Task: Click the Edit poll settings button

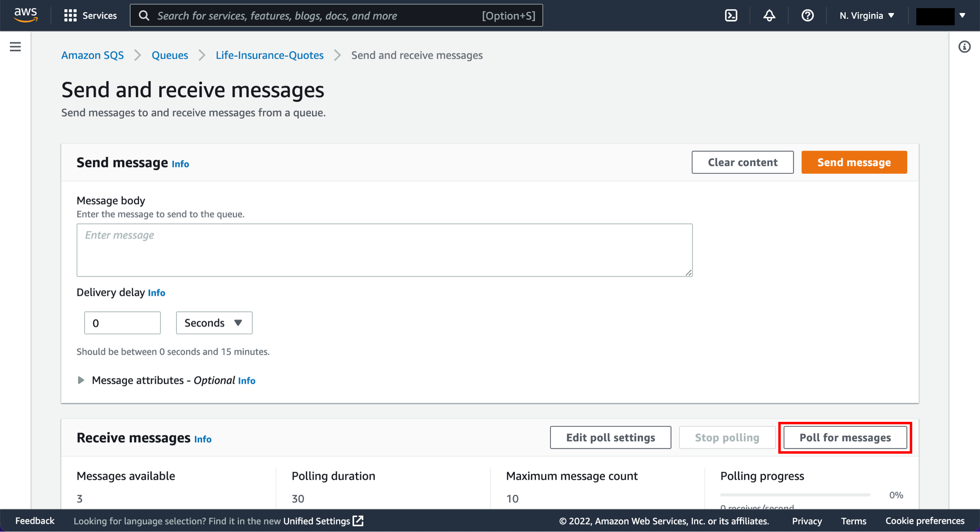Action: (x=610, y=438)
